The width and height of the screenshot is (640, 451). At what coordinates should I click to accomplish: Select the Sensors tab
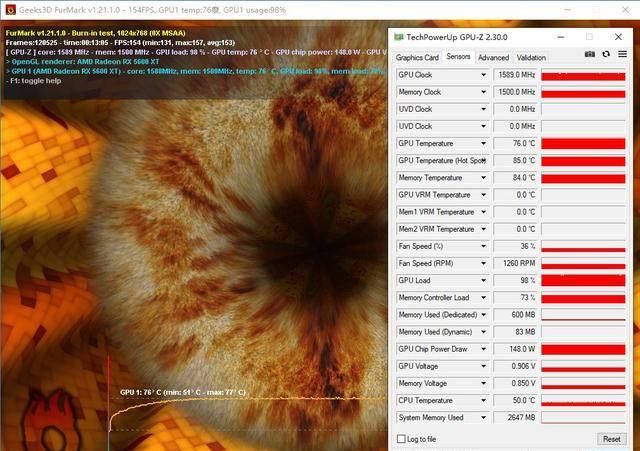(458, 57)
